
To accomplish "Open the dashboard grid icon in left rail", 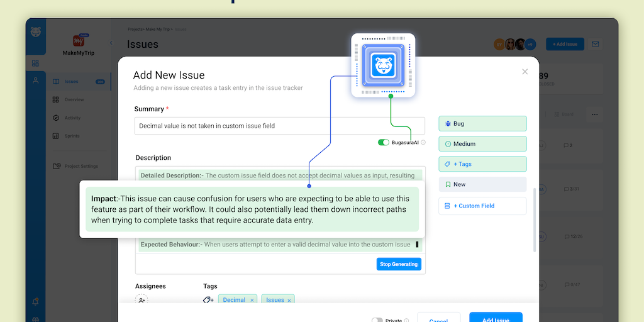I will coord(35,63).
